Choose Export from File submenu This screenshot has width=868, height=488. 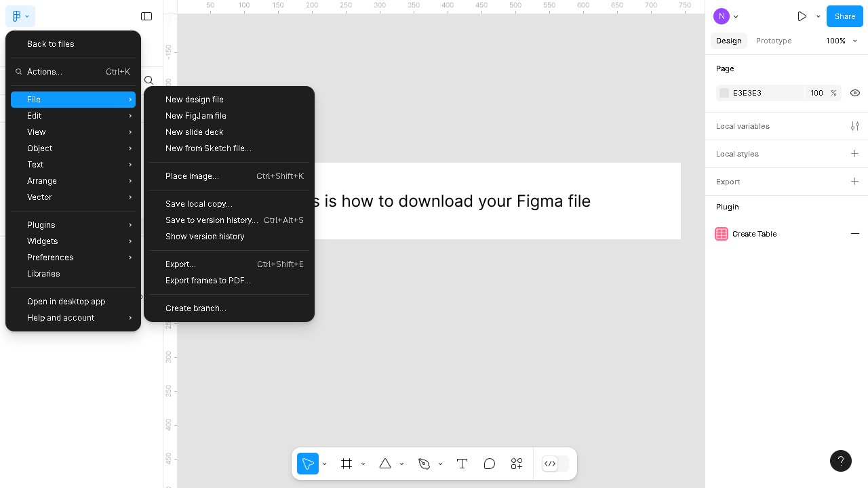229,264
